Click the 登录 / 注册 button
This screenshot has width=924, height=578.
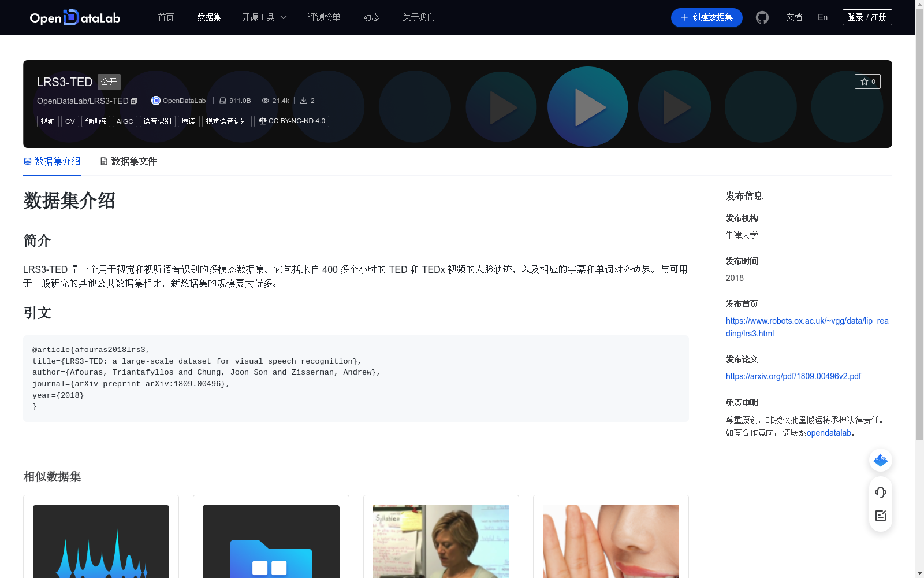click(x=867, y=17)
